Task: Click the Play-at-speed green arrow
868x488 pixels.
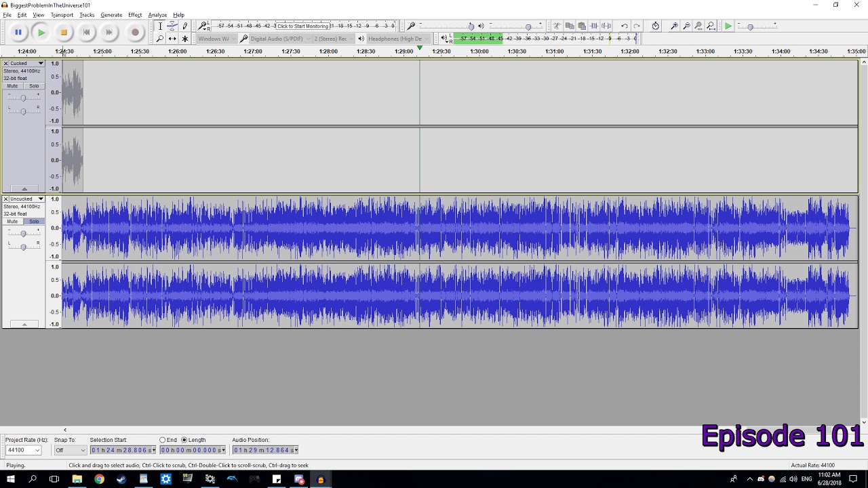Action: point(728,26)
